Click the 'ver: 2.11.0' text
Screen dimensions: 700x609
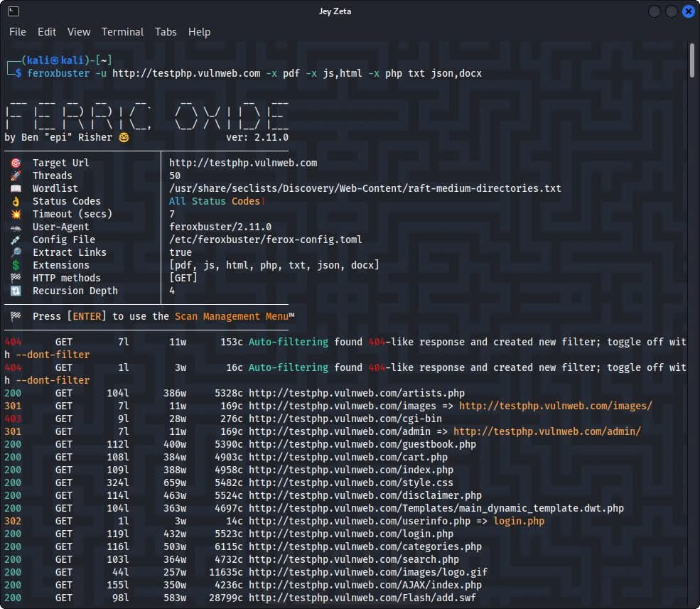(x=257, y=138)
